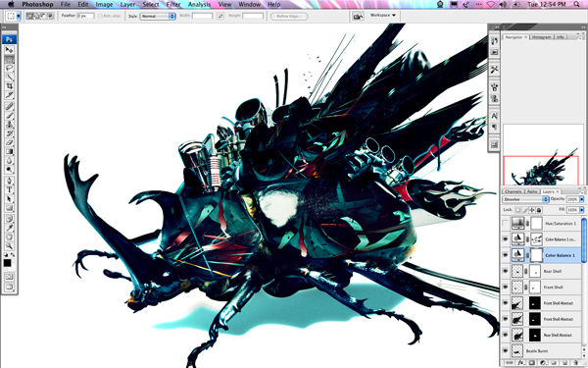The height and width of the screenshot is (368, 588).
Task: Select the Clone Stamp tool
Action: pyautogui.click(x=9, y=125)
